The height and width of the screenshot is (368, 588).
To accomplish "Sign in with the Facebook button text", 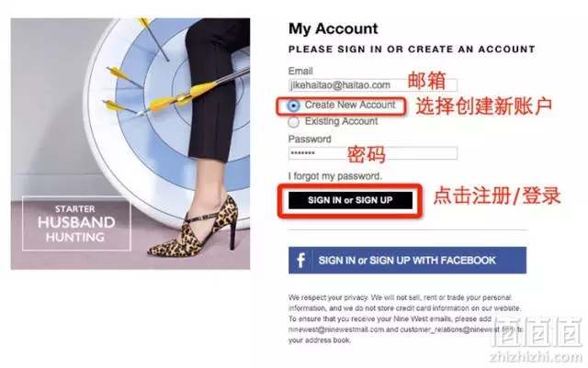I will point(407,261).
